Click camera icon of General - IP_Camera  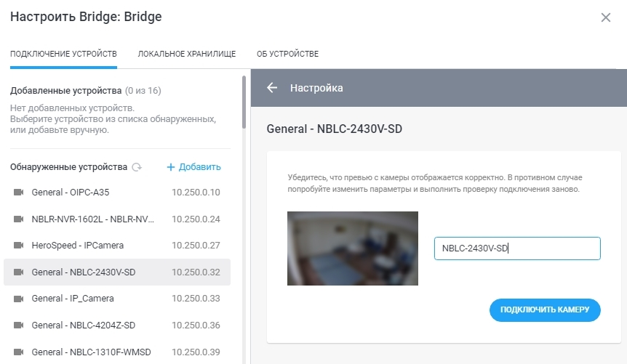pyautogui.click(x=18, y=299)
